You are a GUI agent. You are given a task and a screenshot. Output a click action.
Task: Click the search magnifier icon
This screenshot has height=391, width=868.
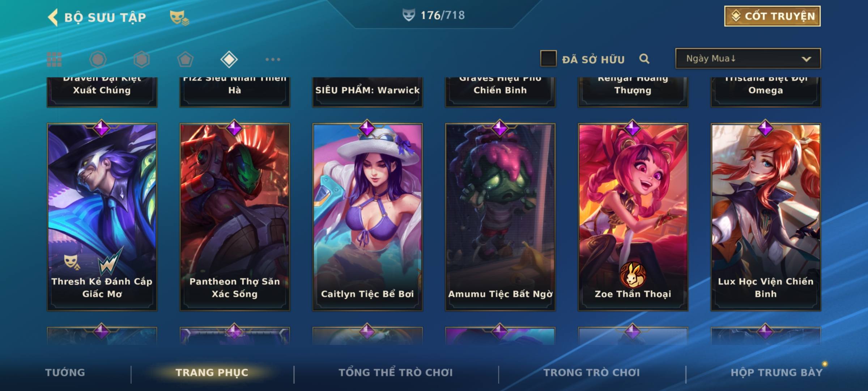[644, 59]
